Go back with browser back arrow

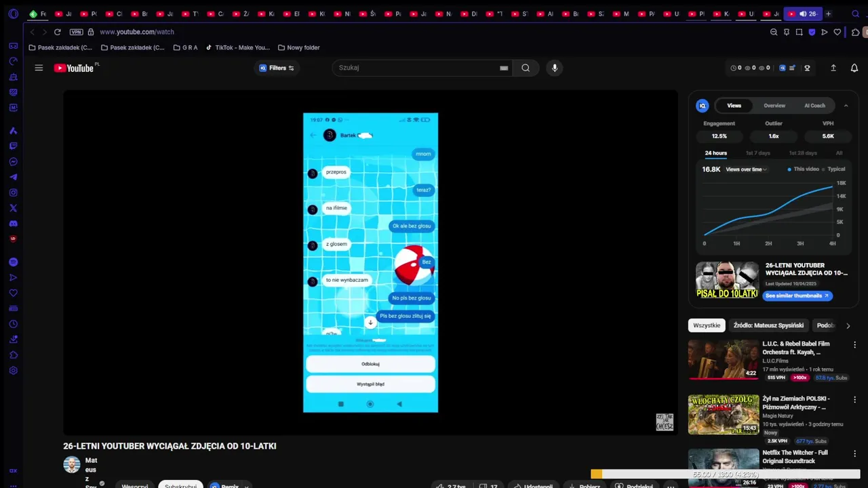click(x=32, y=32)
